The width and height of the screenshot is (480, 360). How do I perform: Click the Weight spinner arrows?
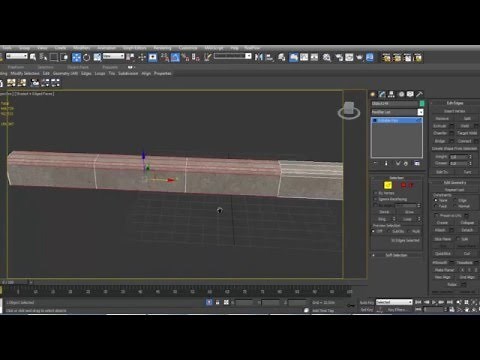(470, 156)
